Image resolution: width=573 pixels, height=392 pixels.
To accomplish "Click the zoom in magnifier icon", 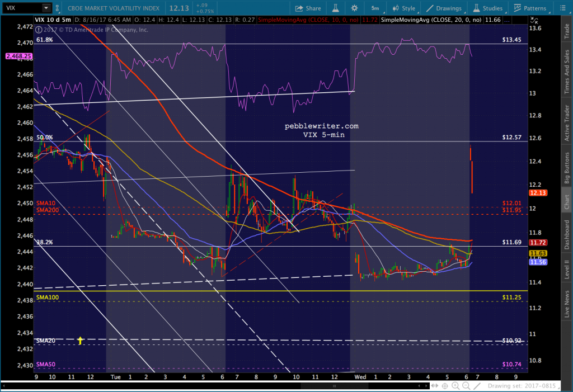I will click(455, 386).
